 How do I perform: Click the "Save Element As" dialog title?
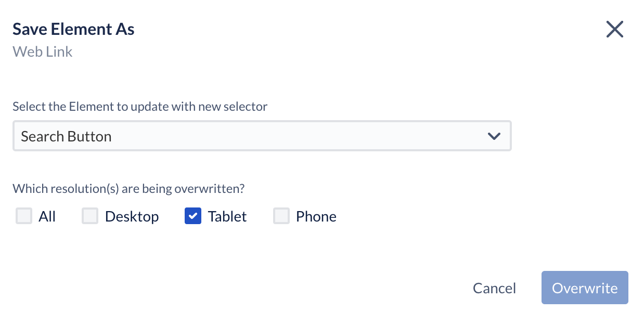[73, 29]
